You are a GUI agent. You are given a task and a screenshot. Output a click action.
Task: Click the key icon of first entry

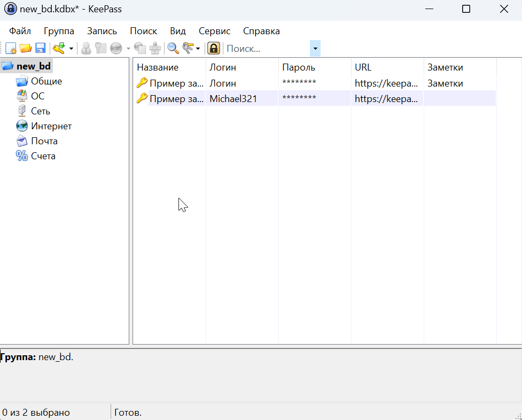[142, 82]
